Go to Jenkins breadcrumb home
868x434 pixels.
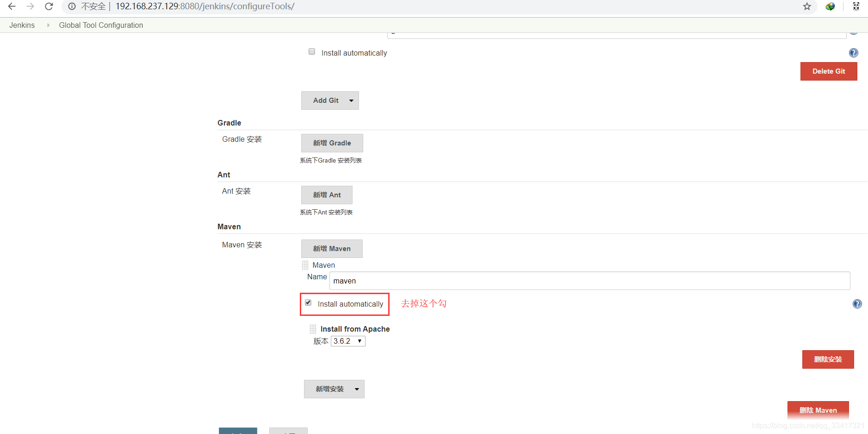coord(22,25)
